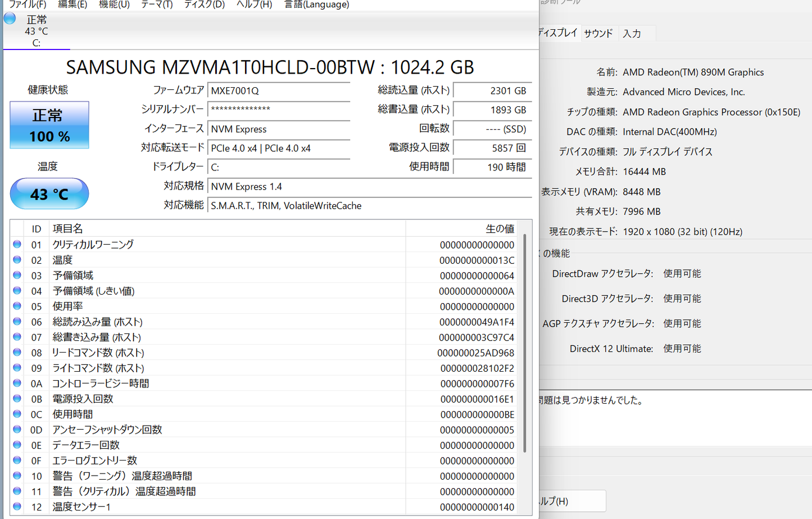812x519 pixels.
Task: Click the status dot for 0D アンセーフシャットダウン回数
Action: tap(17, 430)
